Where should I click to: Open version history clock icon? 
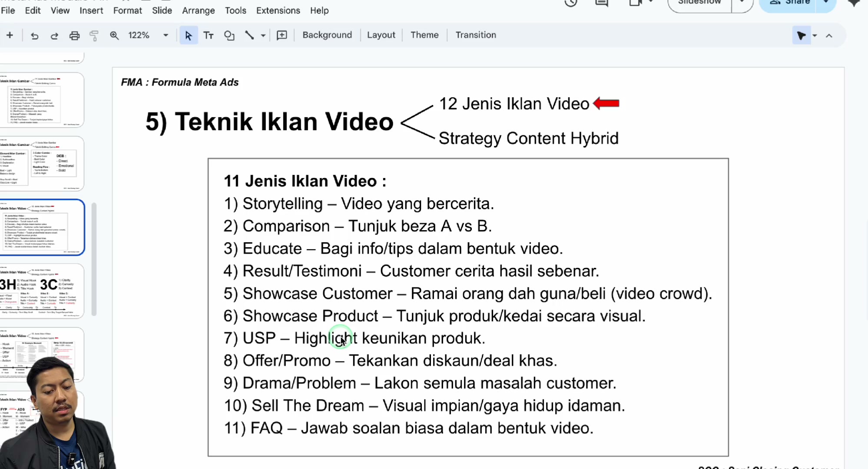tap(571, 3)
